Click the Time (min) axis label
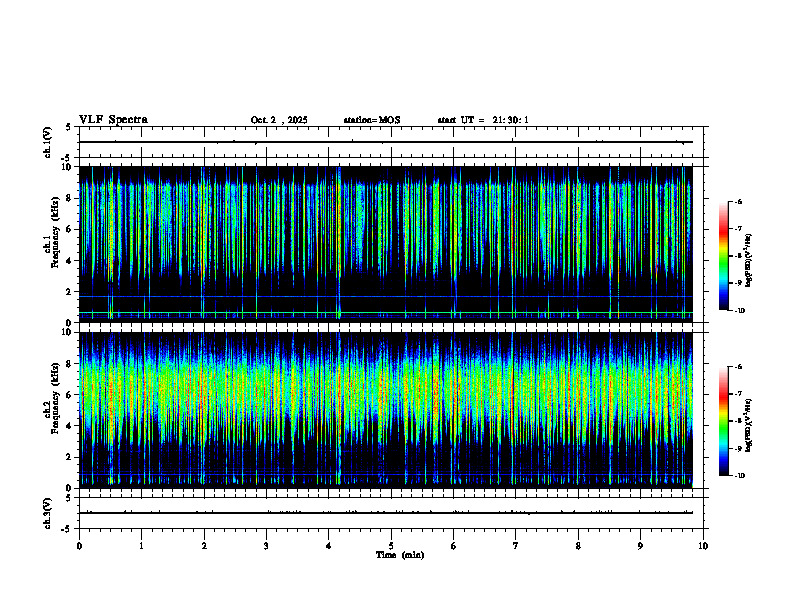 click(400, 555)
